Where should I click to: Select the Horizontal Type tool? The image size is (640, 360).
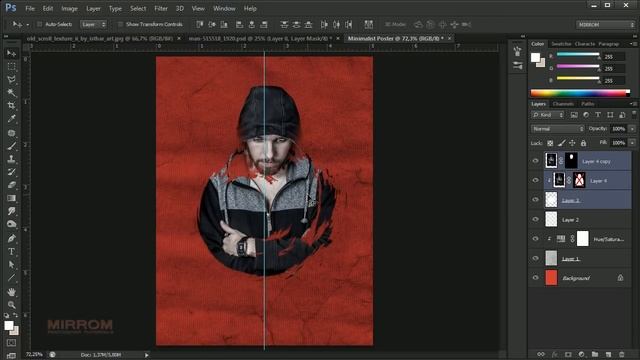(11, 251)
